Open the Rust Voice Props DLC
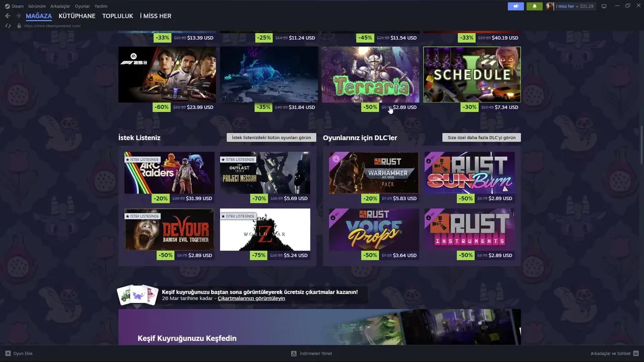This screenshot has height=362, width=644. tap(374, 230)
